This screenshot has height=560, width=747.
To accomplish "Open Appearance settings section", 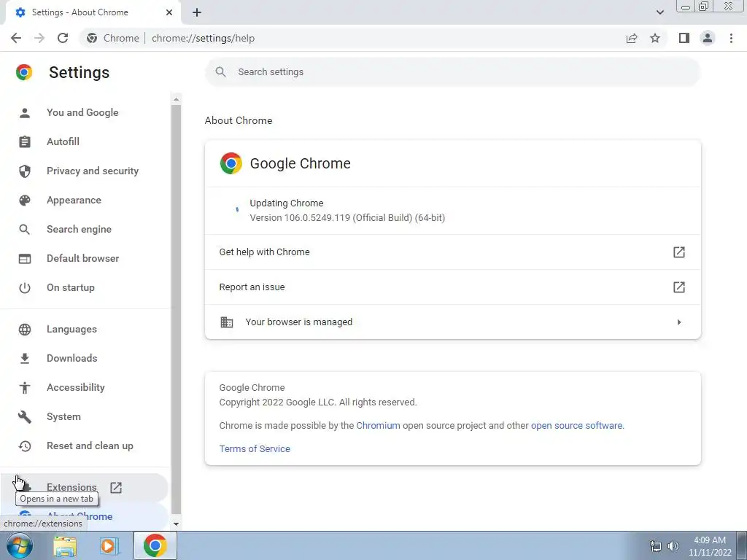I will [74, 200].
